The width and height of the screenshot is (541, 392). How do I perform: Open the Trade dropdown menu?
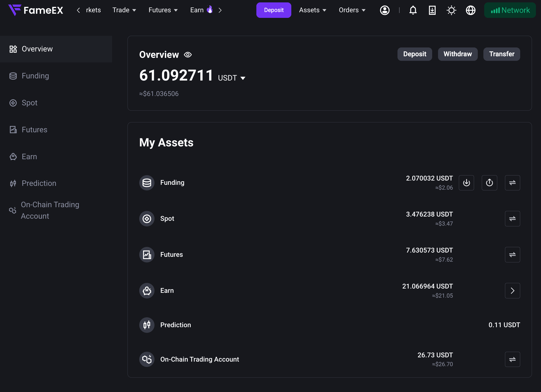click(124, 10)
